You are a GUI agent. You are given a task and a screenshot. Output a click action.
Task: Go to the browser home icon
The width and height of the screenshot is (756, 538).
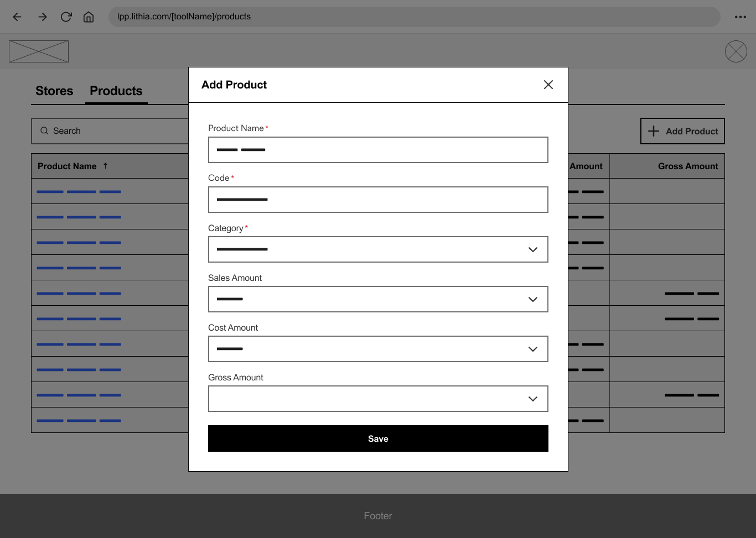pyautogui.click(x=89, y=17)
